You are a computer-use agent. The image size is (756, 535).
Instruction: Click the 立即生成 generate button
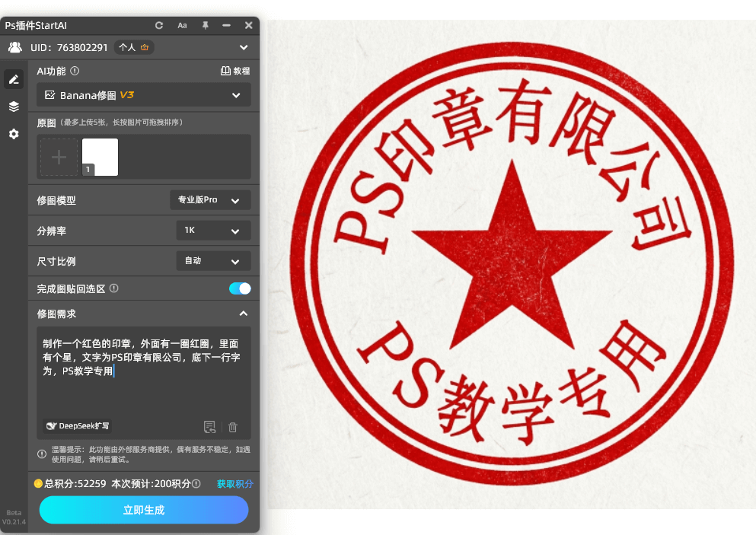[143, 510]
